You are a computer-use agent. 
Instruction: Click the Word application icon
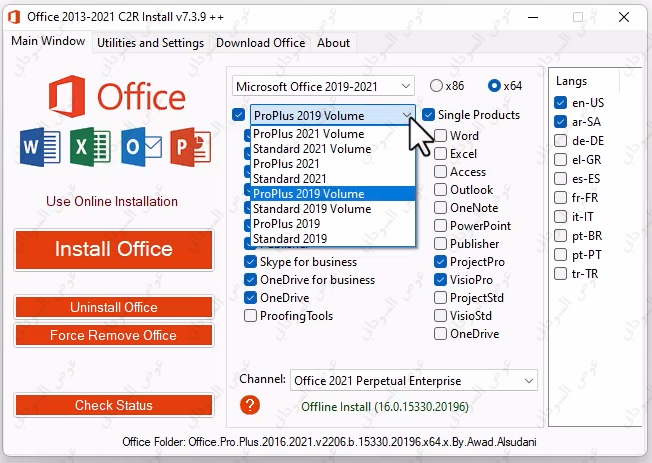[x=40, y=147]
